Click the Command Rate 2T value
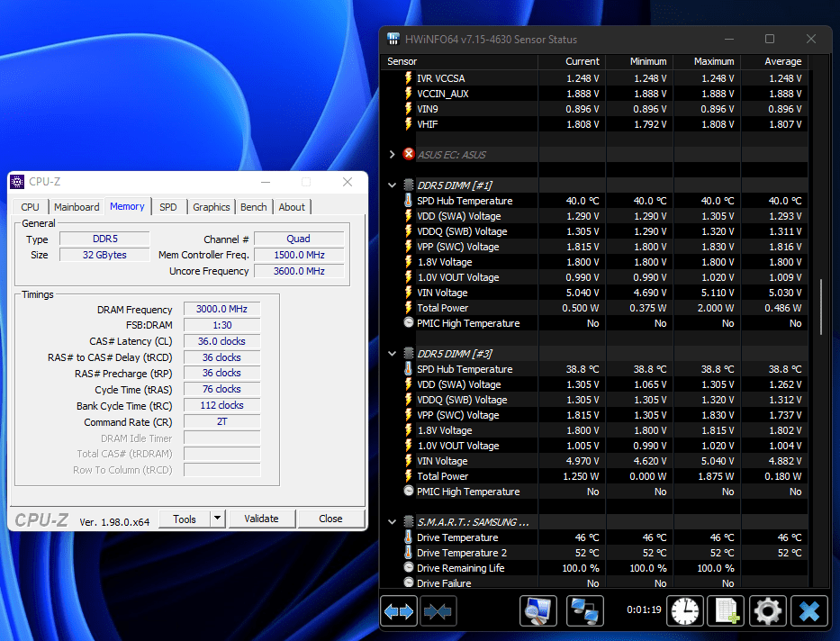Viewport: 840px width, 641px height. point(221,421)
